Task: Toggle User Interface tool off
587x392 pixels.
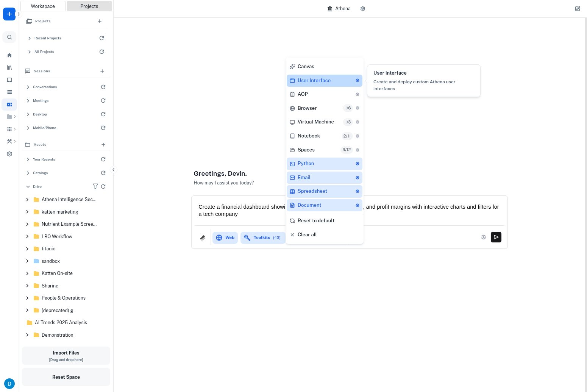Action: 325,81
